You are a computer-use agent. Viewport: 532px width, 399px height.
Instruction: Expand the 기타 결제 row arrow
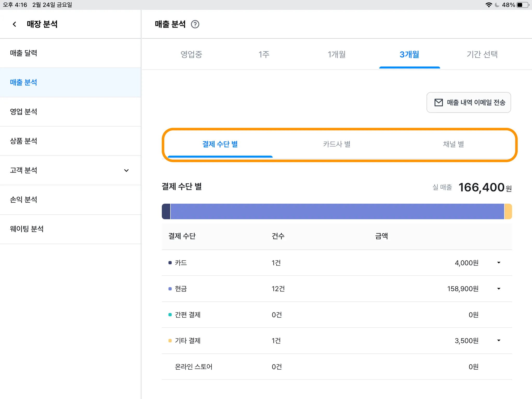pyautogui.click(x=498, y=340)
